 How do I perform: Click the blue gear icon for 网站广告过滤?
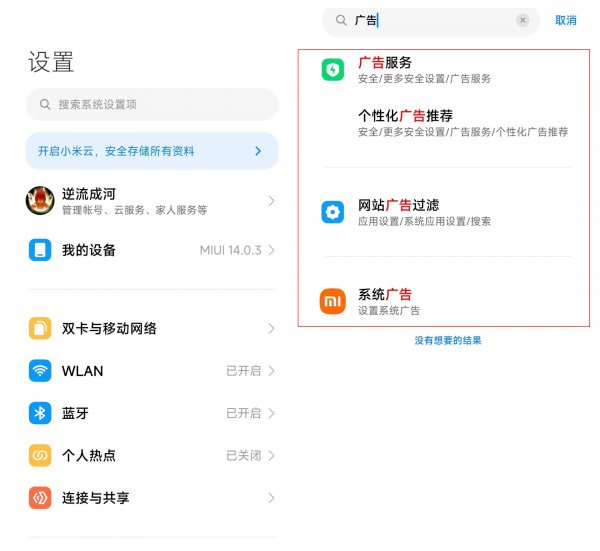(333, 212)
